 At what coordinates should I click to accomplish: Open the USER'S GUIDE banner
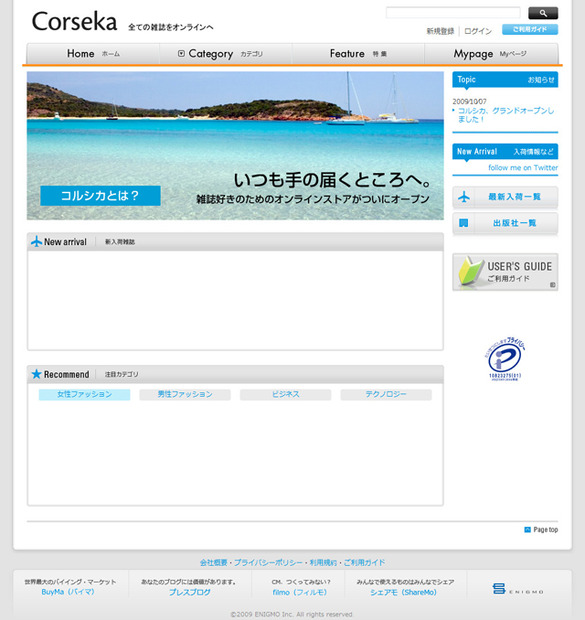point(505,272)
